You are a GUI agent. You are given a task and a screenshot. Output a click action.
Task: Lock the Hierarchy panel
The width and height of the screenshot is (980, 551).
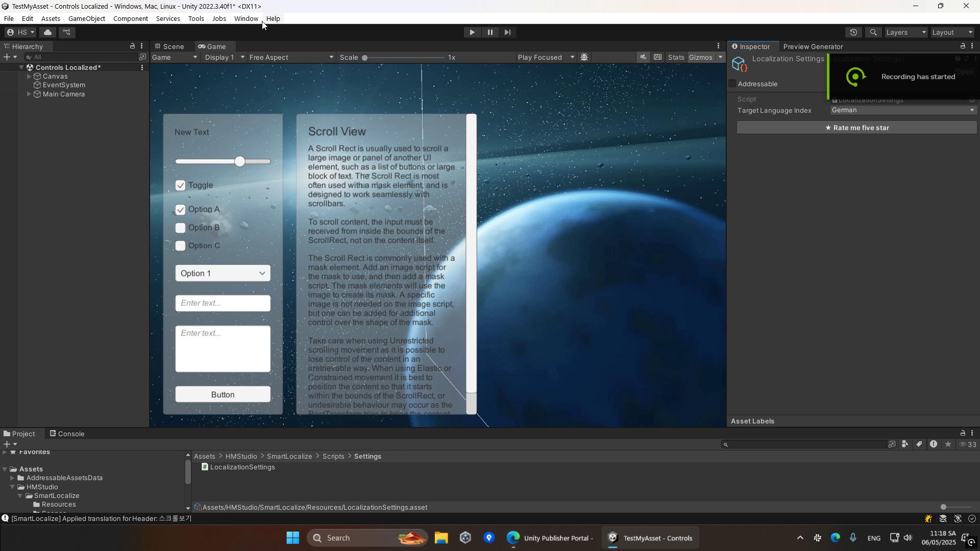pos(132,46)
